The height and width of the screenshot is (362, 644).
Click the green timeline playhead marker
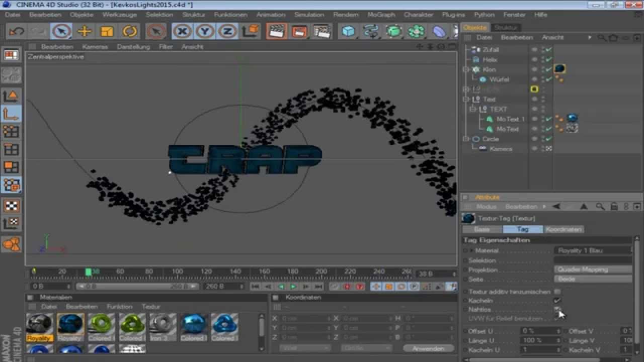89,272
